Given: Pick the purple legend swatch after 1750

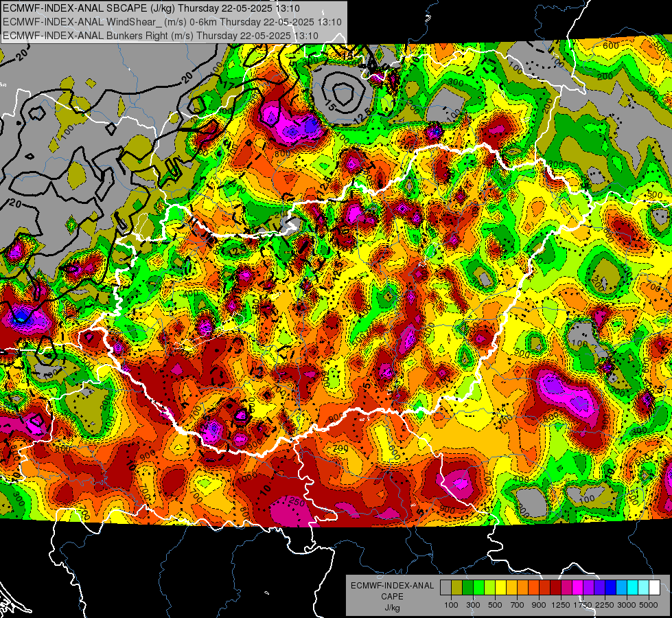Looking at the screenshot, I should pyautogui.click(x=589, y=587).
